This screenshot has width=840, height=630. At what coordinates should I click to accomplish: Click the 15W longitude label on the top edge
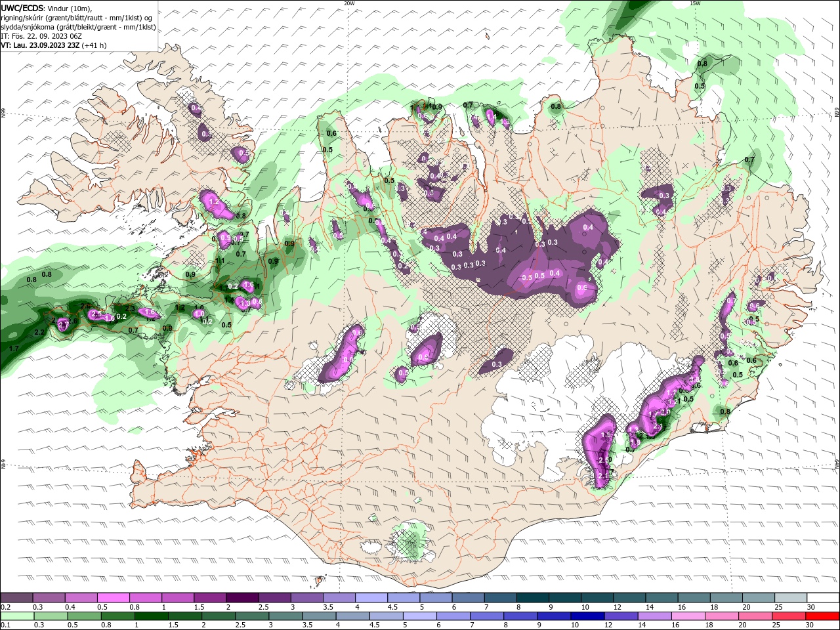click(695, 3)
